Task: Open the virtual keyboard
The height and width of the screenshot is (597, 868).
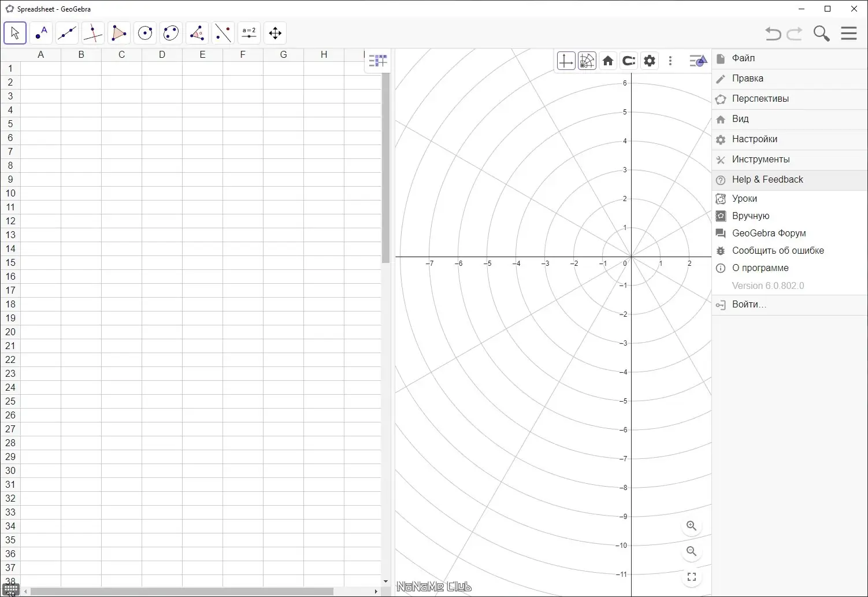Action: pyautogui.click(x=11, y=589)
